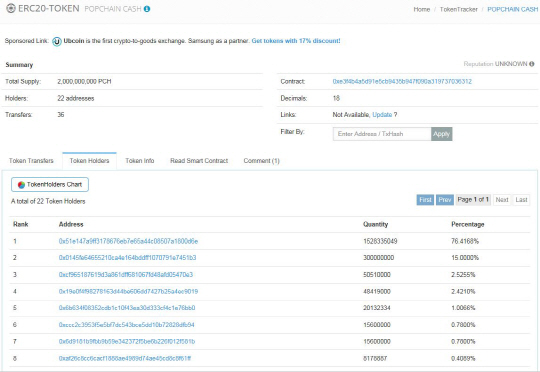This screenshot has height=372, width=540.
Task: Select quantity value 48419000
Action: click(377, 291)
